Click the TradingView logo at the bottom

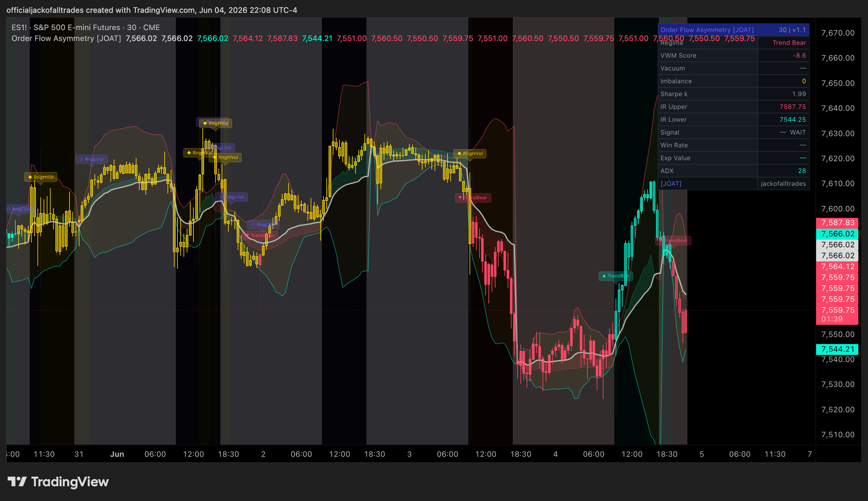pos(58,482)
